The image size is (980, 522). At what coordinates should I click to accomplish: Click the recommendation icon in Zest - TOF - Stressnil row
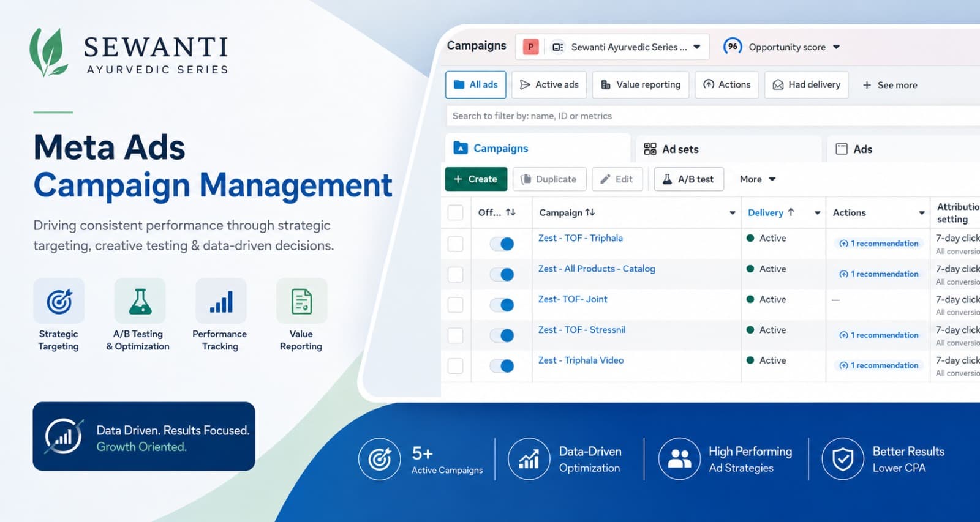pyautogui.click(x=843, y=335)
